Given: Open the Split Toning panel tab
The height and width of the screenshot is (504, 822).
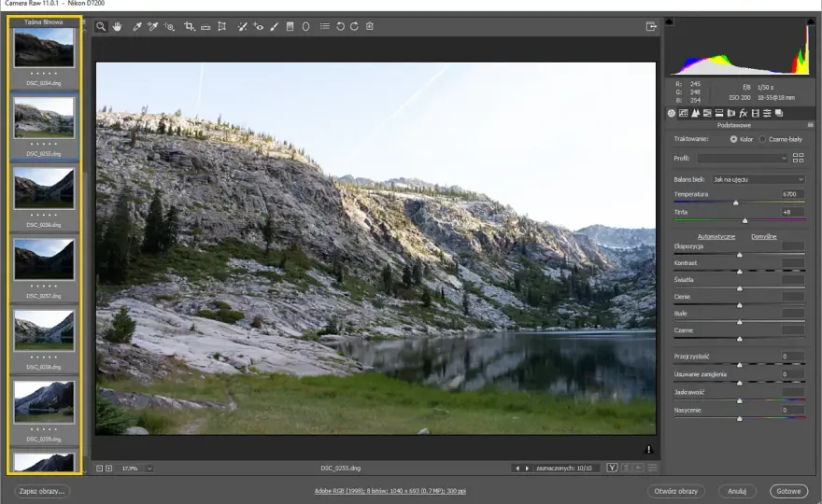Looking at the screenshot, I should pos(719,113).
